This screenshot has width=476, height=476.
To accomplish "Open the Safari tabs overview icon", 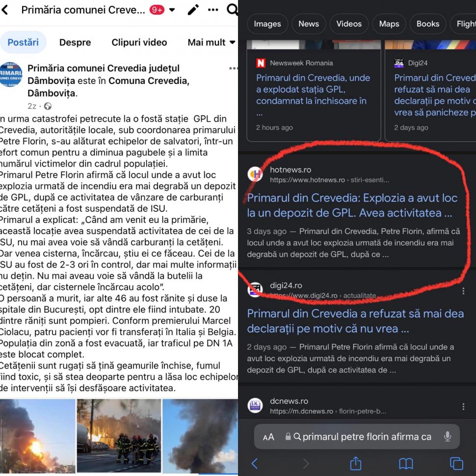I will [x=456, y=464].
